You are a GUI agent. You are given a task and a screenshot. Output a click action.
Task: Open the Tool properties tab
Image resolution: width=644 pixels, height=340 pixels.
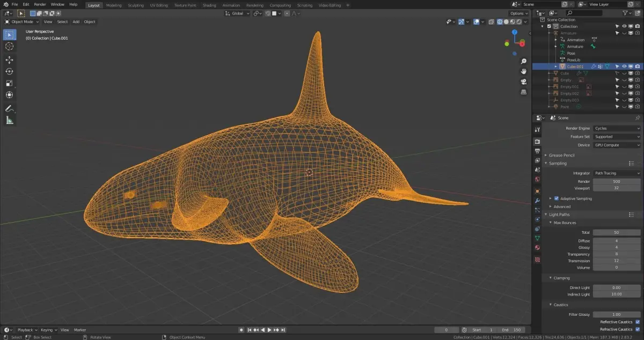[x=537, y=130]
